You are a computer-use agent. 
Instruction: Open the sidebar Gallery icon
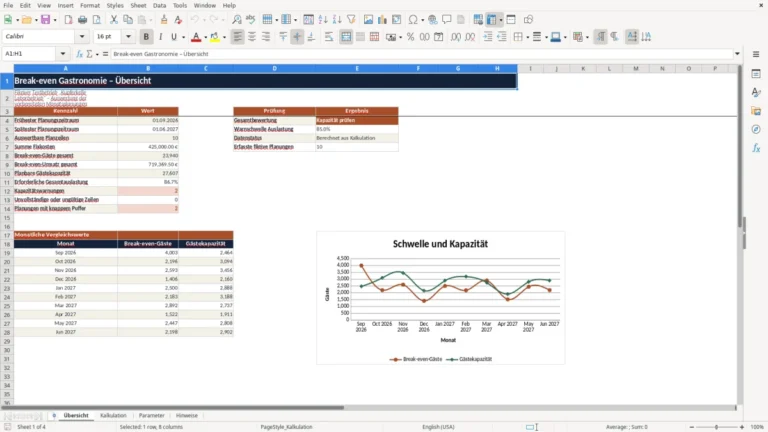[756, 111]
